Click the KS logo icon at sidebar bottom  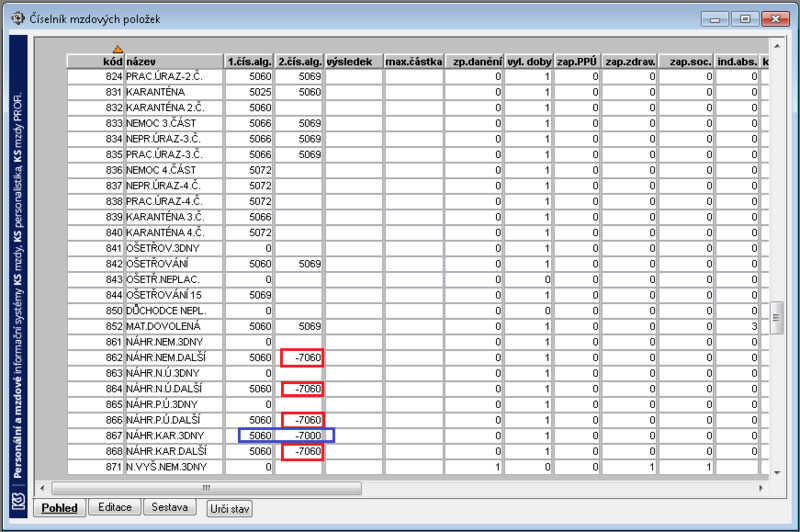[x=18, y=501]
